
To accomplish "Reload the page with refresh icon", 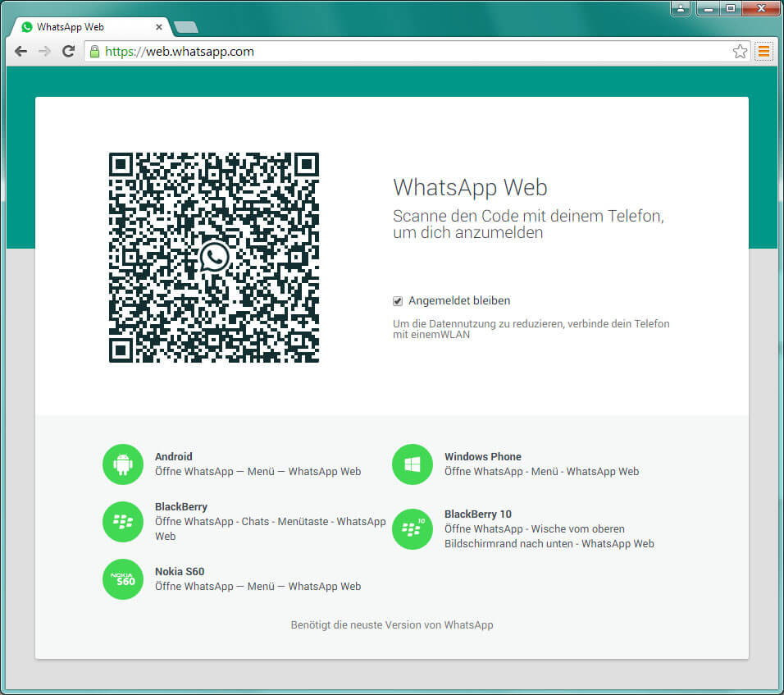I will point(69,51).
